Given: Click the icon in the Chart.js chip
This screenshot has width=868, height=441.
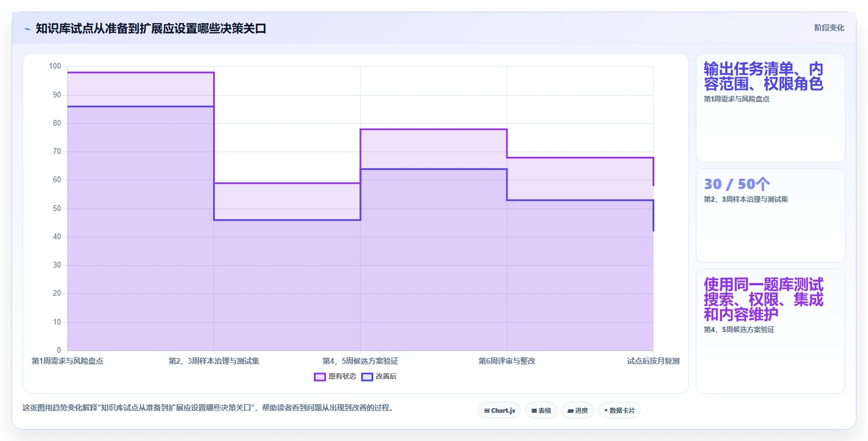Looking at the screenshot, I should point(487,411).
